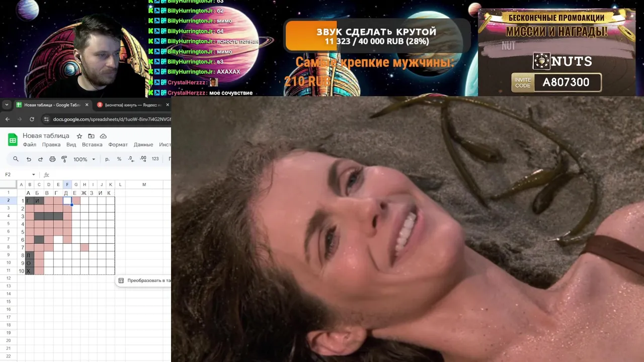
Task: Select the dark cell containing Х
Action: pyautogui.click(x=30, y=271)
